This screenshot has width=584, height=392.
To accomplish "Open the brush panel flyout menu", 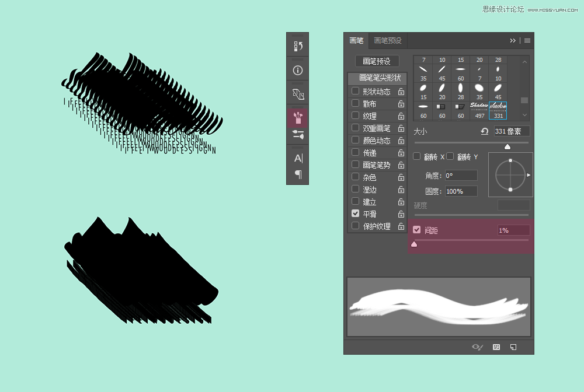I will pos(527,41).
